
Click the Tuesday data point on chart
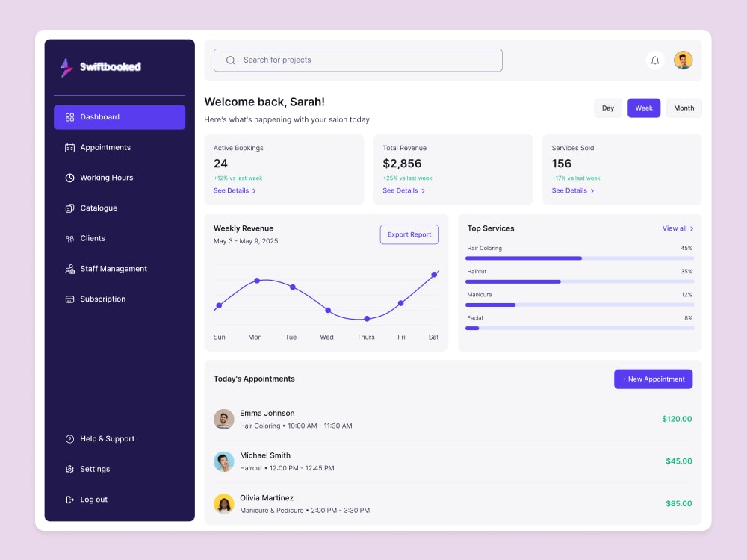(293, 287)
